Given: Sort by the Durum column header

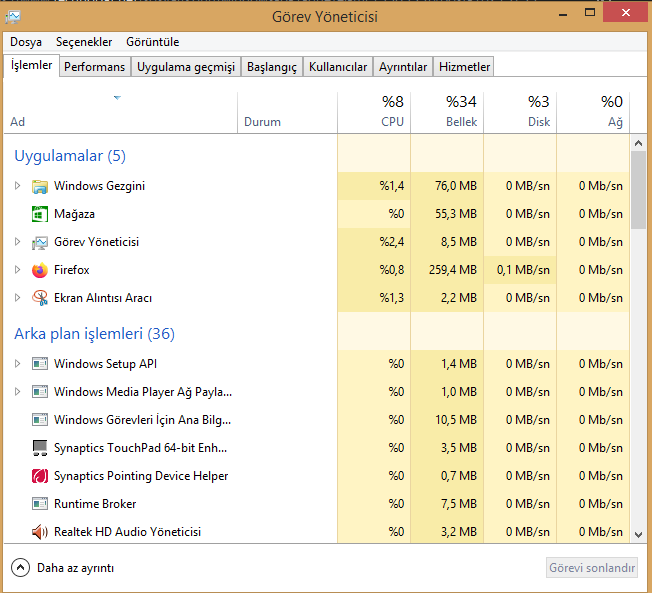Looking at the screenshot, I should point(287,113).
